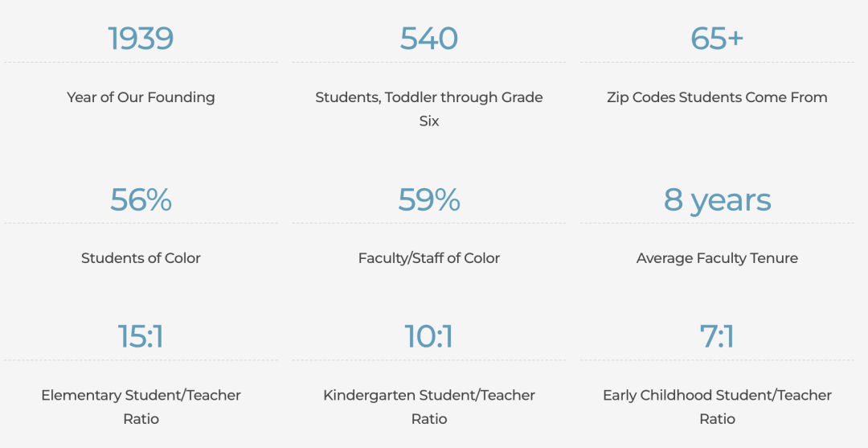Screen dimensions: 868x448
Task: Click the 65+ zip codes figure
Action: [x=717, y=39]
